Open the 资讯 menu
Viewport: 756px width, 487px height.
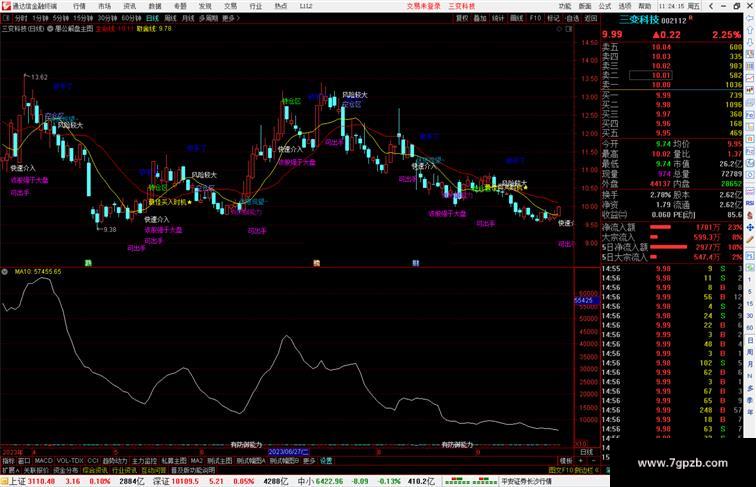coord(129,6)
